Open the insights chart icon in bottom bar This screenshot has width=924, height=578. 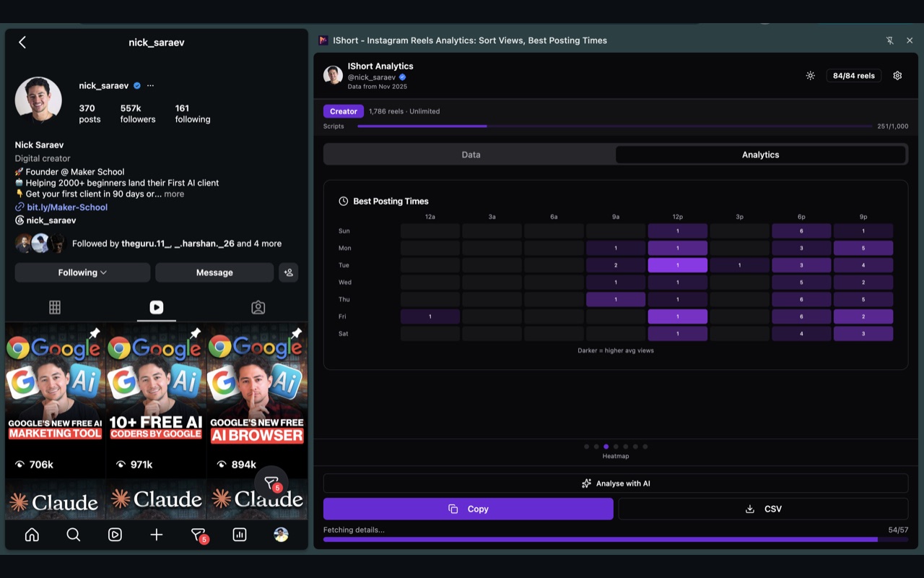(x=240, y=535)
